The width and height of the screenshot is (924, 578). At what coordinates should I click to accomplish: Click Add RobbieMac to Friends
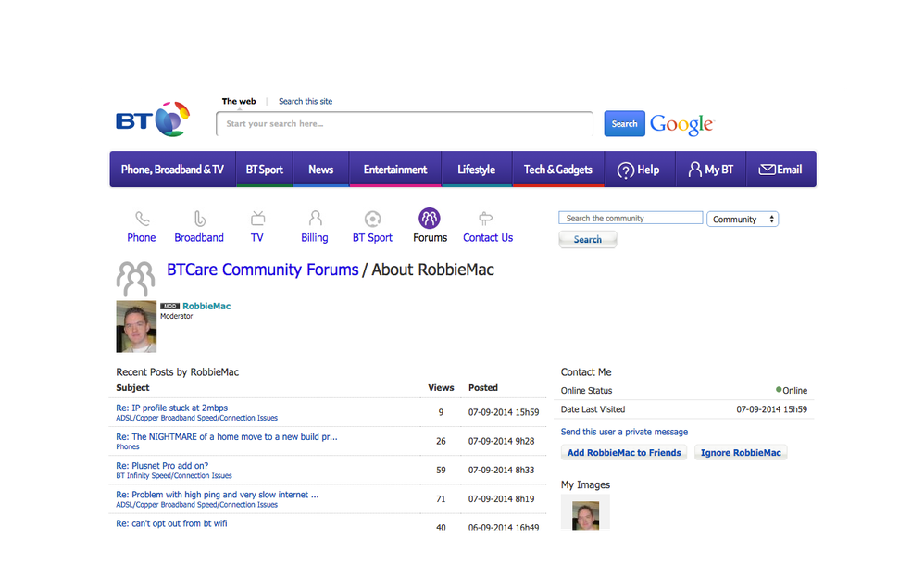pos(624,452)
